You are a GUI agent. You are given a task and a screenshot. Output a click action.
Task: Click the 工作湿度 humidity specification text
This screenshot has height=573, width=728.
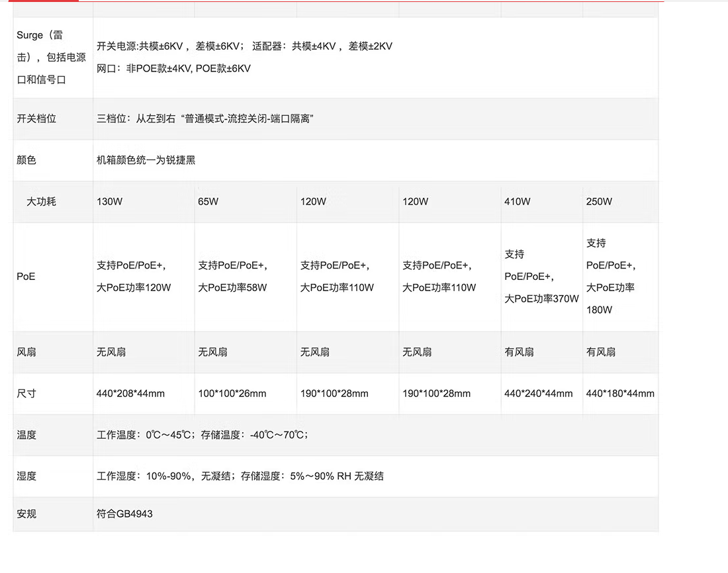240,476
